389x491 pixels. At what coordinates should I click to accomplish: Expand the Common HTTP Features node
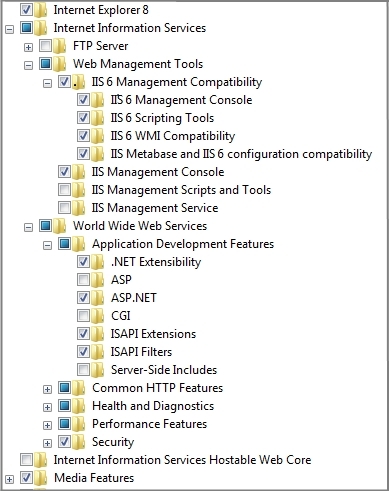[x=48, y=389]
